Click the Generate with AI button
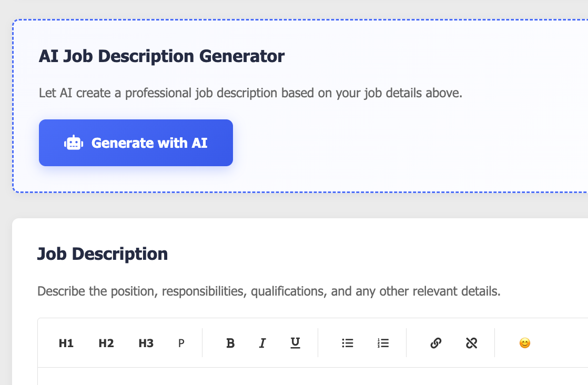Viewport: 588px width, 385px height. click(136, 143)
